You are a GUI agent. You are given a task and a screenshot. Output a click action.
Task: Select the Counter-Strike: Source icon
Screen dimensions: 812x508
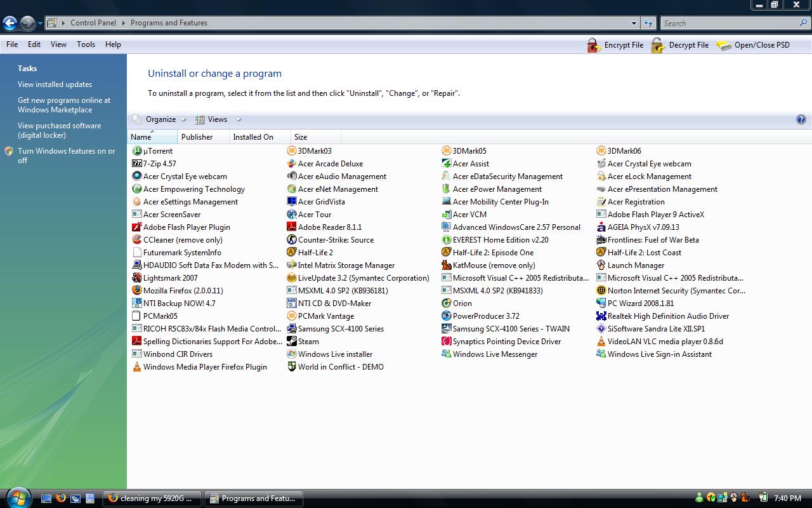[x=291, y=240]
